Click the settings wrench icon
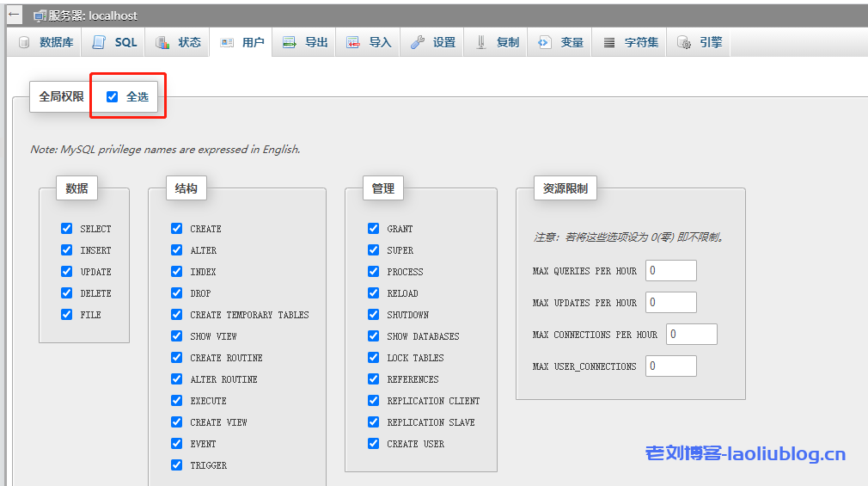 (418, 42)
